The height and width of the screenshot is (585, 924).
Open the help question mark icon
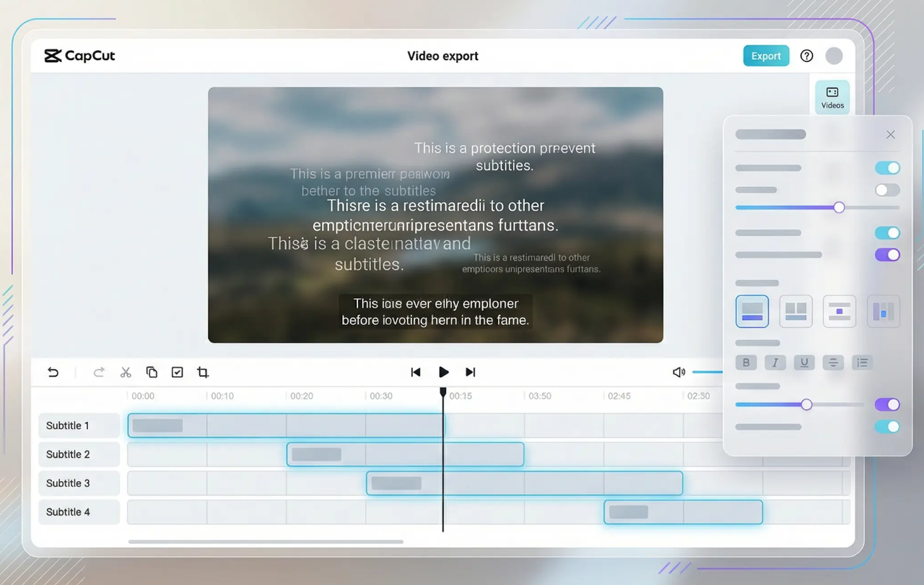pyautogui.click(x=807, y=56)
